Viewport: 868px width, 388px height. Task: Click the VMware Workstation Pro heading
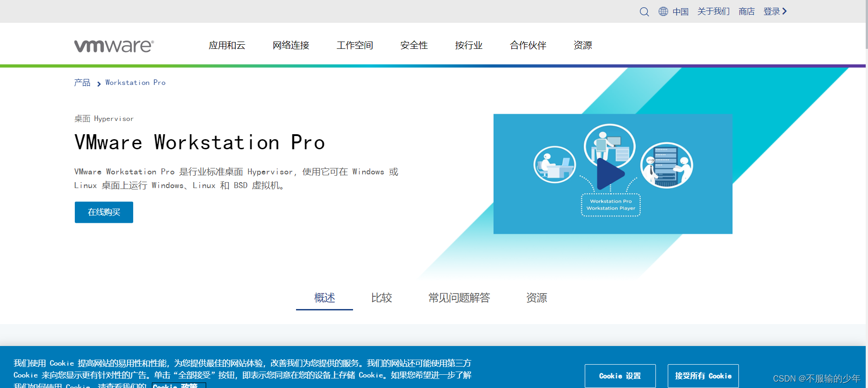point(200,142)
